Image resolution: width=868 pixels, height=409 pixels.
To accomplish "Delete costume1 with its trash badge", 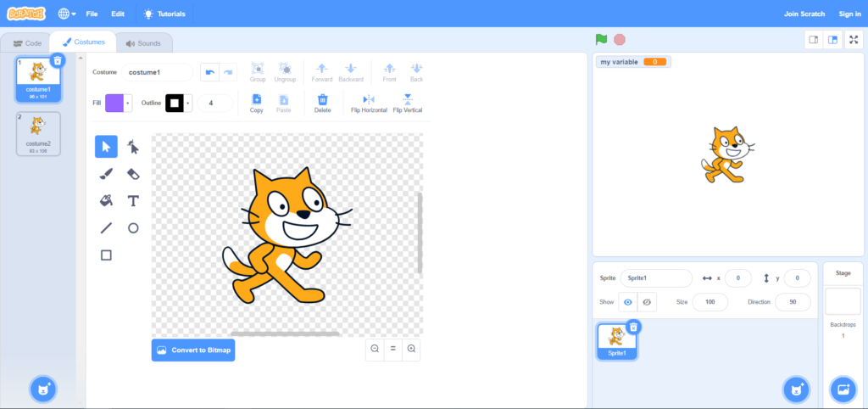I will (58, 60).
